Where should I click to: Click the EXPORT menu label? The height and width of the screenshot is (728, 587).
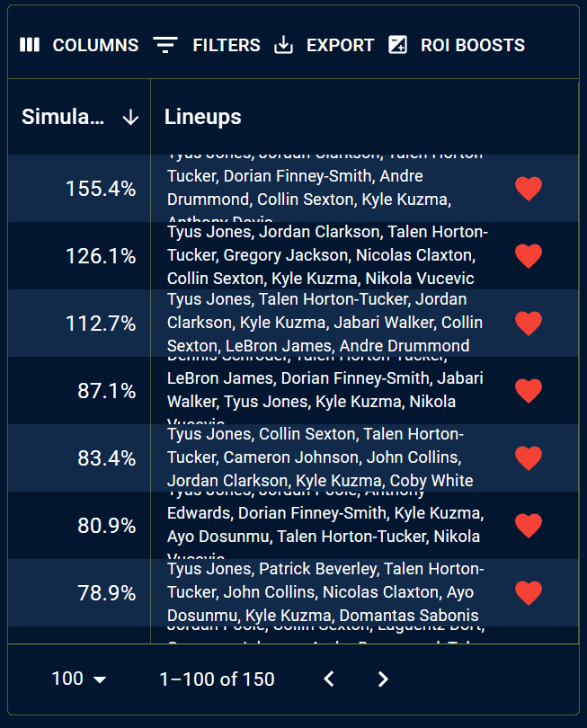[x=341, y=45]
